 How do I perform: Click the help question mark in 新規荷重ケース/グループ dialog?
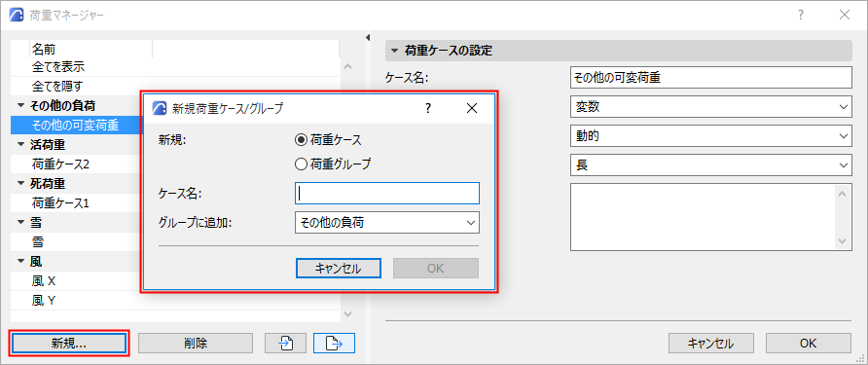428,109
